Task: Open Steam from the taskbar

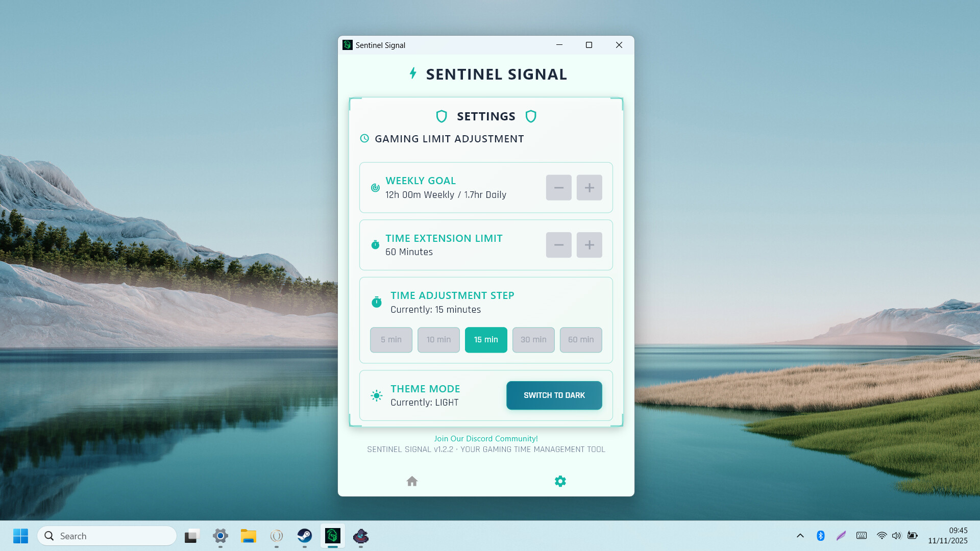Action: (x=305, y=536)
